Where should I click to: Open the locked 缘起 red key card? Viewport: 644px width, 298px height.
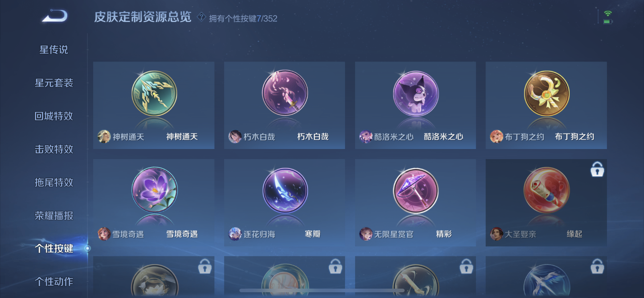pos(546,203)
